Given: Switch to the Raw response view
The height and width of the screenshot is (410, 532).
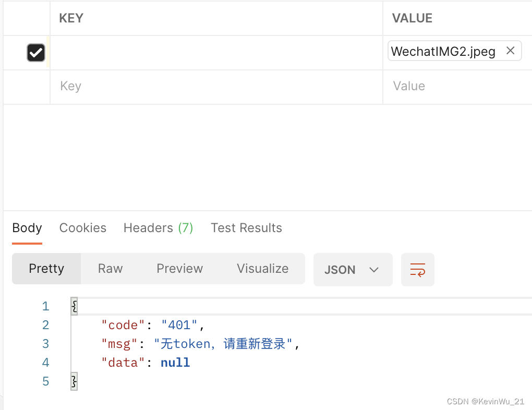Looking at the screenshot, I should click(x=110, y=269).
